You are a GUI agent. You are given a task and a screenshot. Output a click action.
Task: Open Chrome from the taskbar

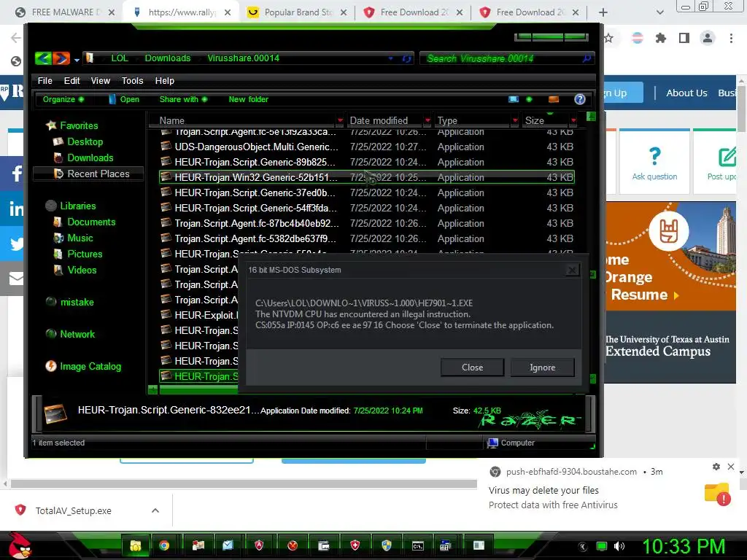click(x=164, y=545)
